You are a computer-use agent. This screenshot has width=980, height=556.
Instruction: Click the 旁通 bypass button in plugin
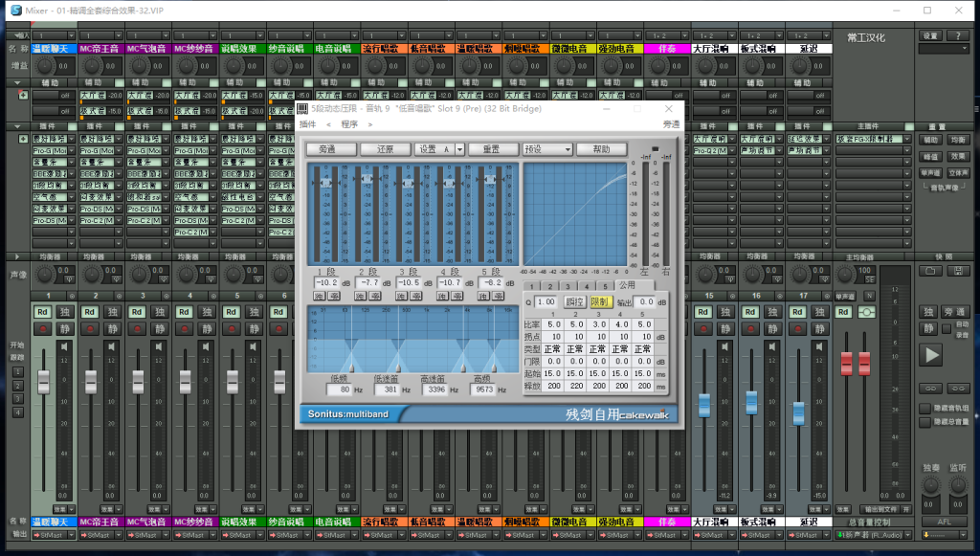click(331, 149)
